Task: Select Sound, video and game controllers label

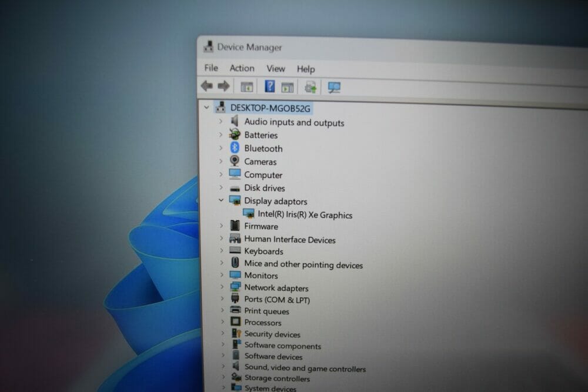Action: [305, 368]
